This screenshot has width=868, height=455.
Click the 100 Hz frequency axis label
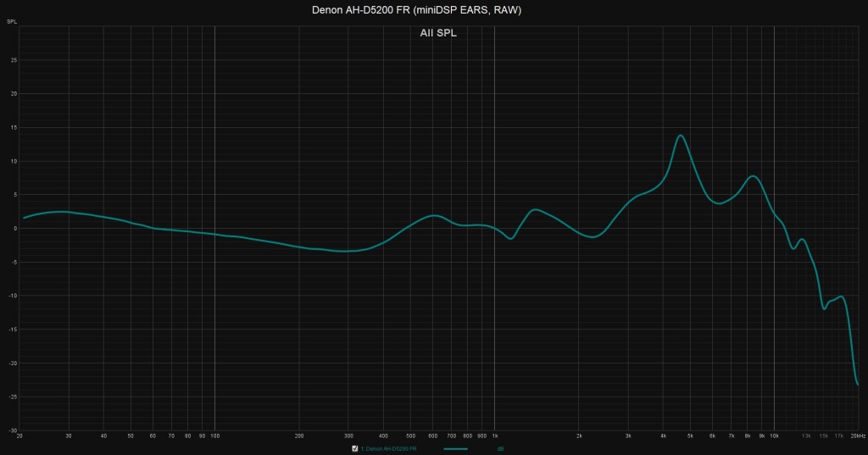[x=214, y=436]
